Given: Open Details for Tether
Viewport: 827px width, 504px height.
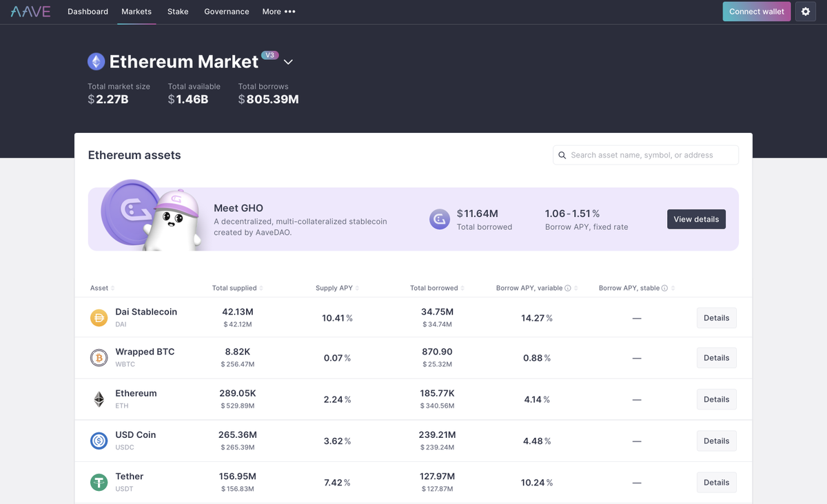Looking at the screenshot, I should pyautogui.click(x=717, y=483).
